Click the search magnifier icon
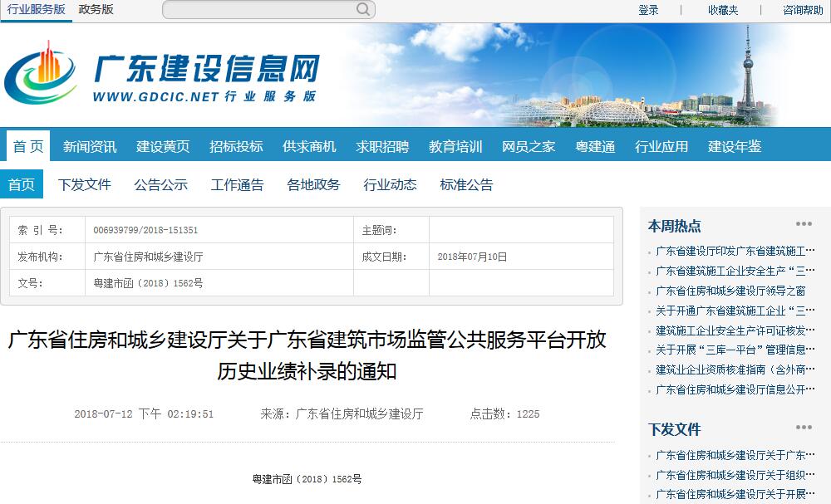 click(363, 9)
